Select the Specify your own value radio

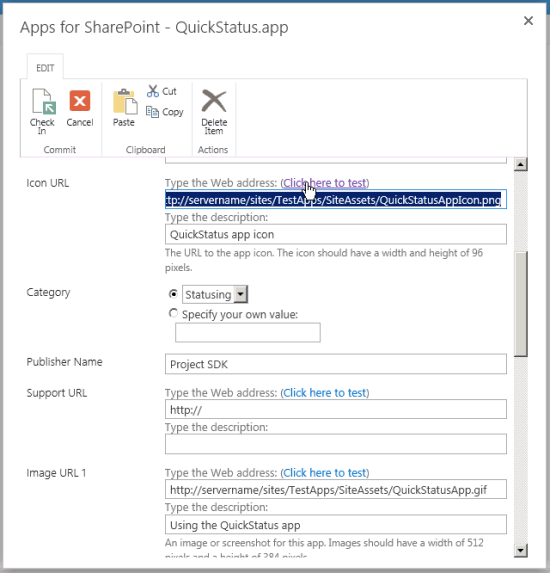[173, 314]
